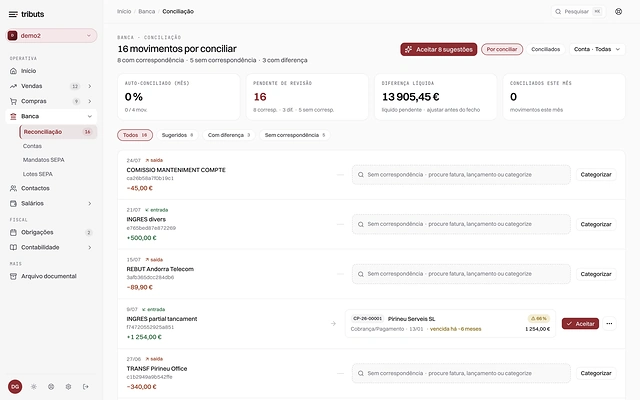Screen dimensions: 640x400
Task: Search correspondence for INGRES divers
Action: coord(461,224)
